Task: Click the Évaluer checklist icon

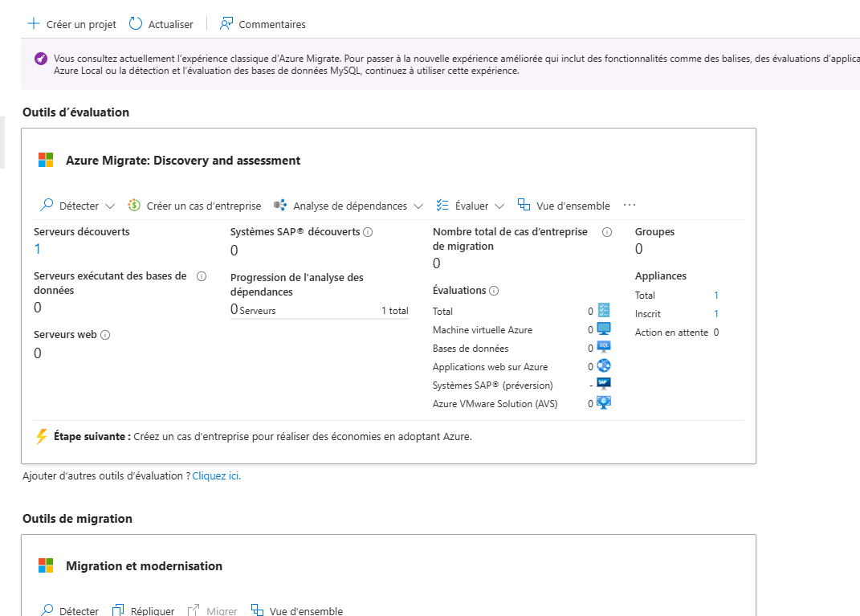Action: [x=442, y=205]
